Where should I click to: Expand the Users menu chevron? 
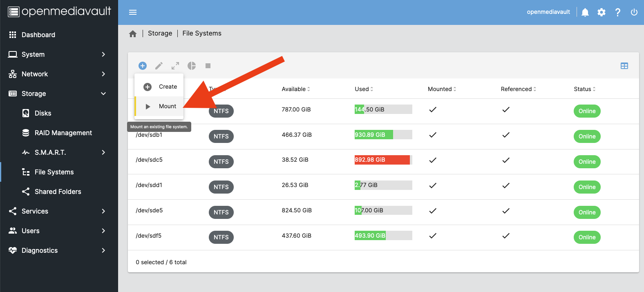(x=103, y=231)
